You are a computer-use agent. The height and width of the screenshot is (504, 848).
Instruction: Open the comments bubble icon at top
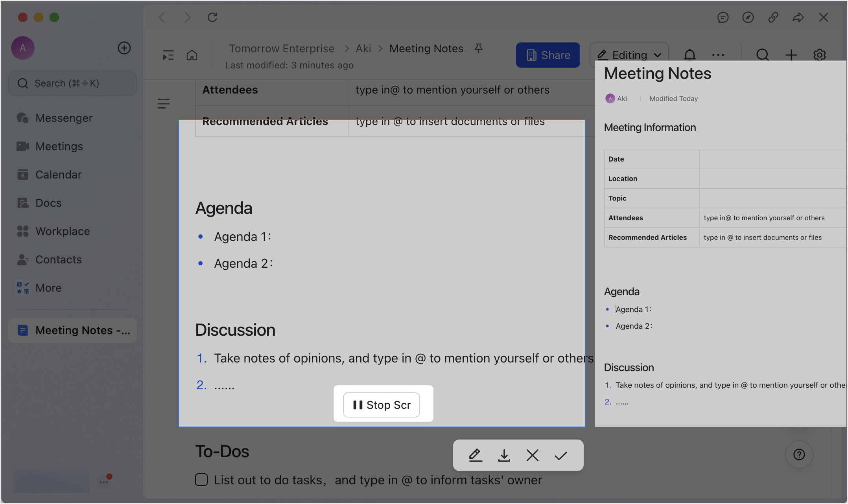pyautogui.click(x=723, y=17)
